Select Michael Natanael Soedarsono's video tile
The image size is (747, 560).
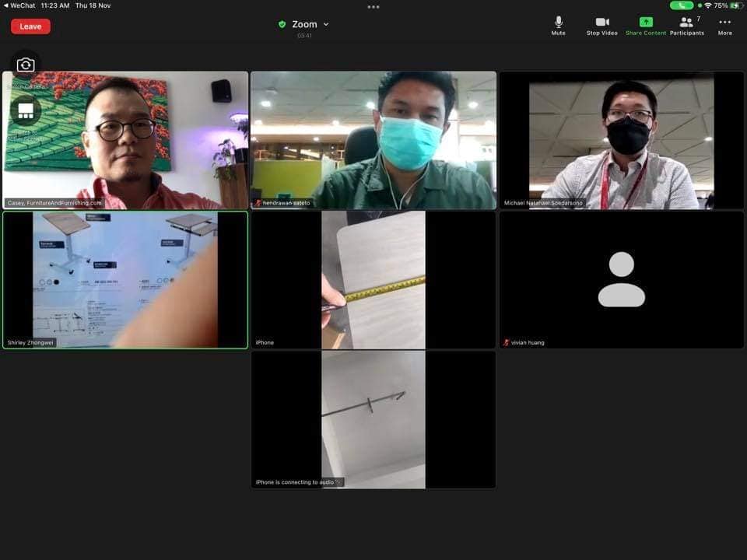[621, 140]
